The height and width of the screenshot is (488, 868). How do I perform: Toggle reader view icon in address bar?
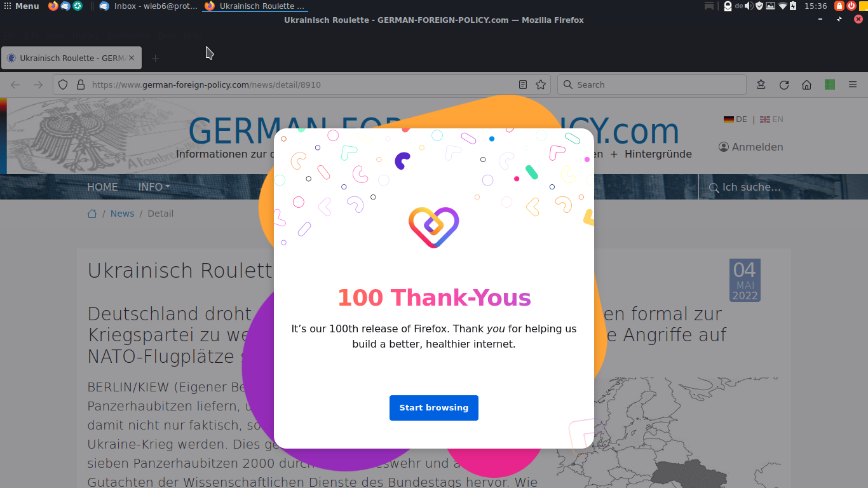click(523, 85)
